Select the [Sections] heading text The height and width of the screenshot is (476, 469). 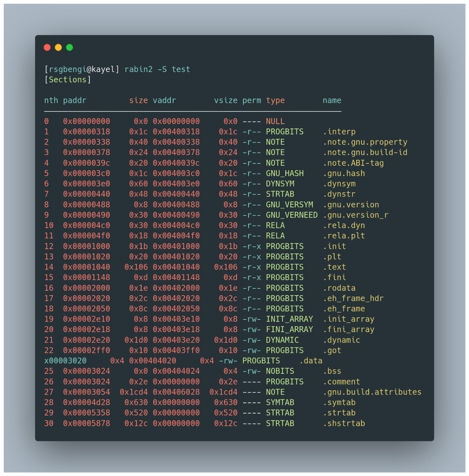[x=68, y=80]
